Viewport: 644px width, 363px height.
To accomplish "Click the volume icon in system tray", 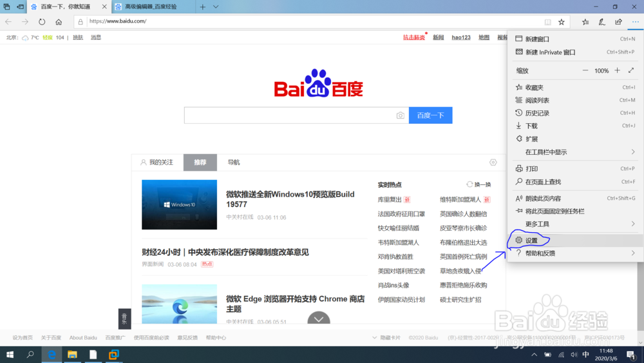I will click(x=574, y=355).
